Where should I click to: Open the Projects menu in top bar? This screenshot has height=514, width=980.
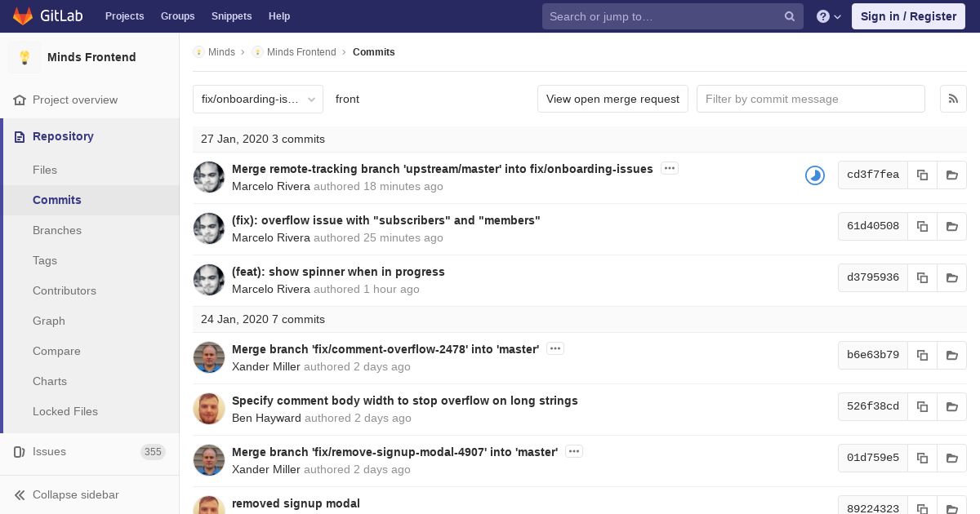[124, 16]
